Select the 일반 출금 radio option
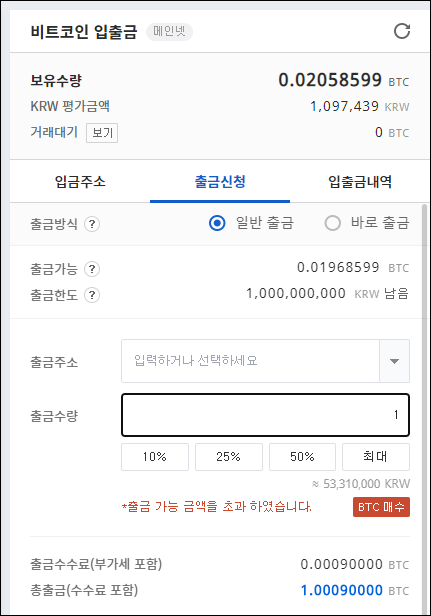The height and width of the screenshot is (616, 431). 217,223
